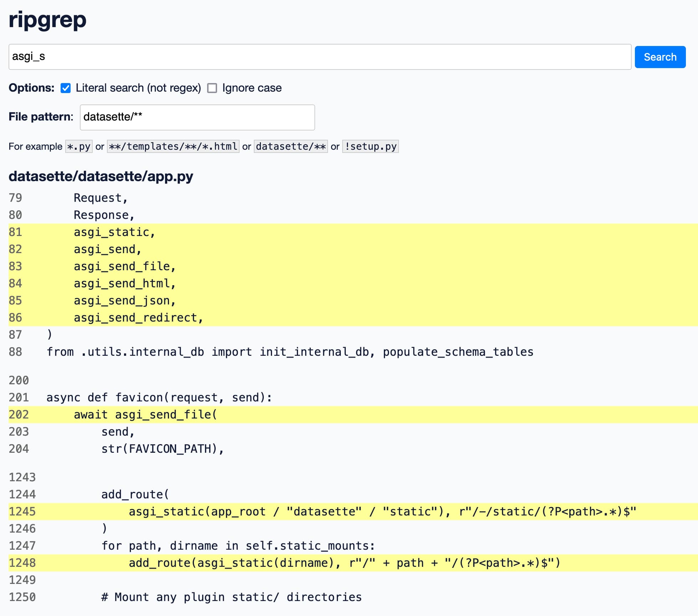This screenshot has width=698, height=616.
Task: Click the Search button to execute query
Action: click(661, 57)
